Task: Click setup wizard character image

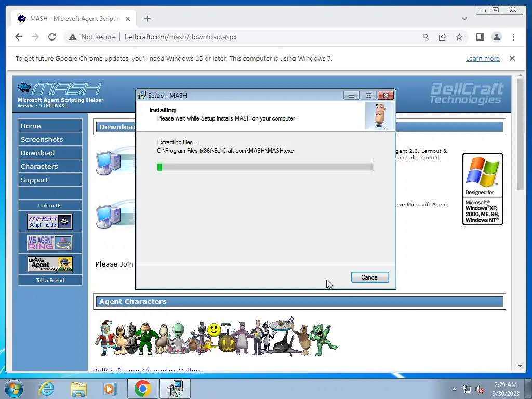Action: 380,116
